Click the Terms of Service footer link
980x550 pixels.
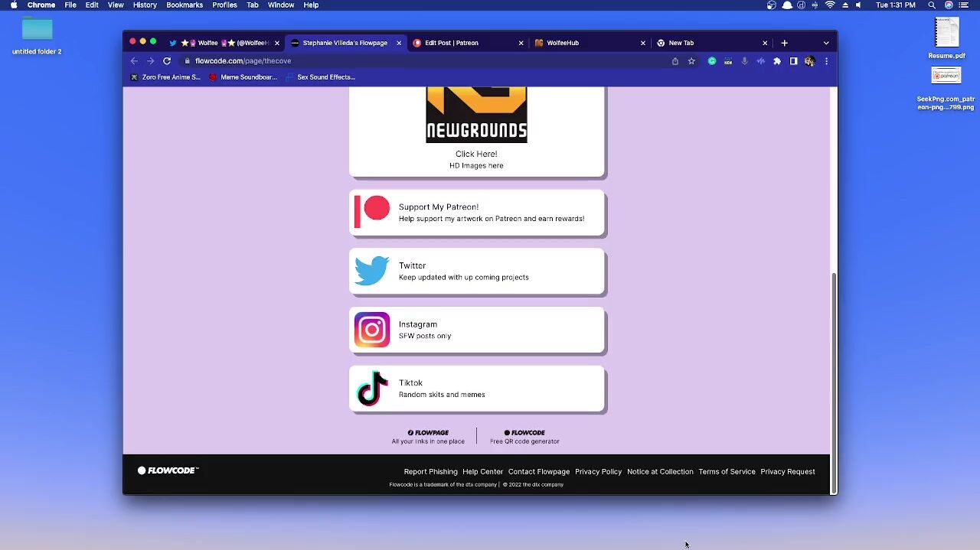(727, 472)
